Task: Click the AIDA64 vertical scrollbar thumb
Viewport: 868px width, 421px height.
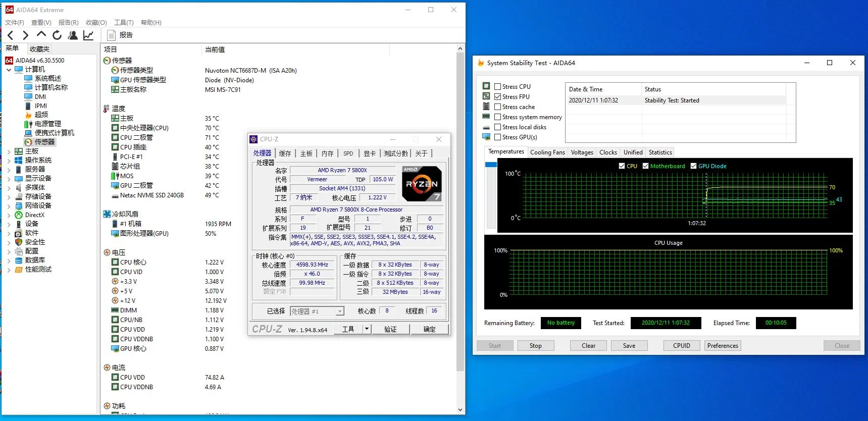Action: click(x=460, y=211)
